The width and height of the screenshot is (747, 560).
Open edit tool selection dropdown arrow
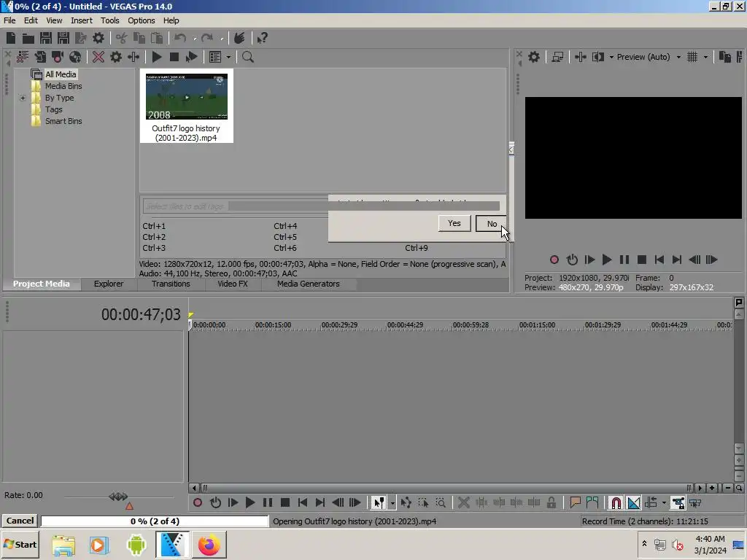[x=392, y=502]
